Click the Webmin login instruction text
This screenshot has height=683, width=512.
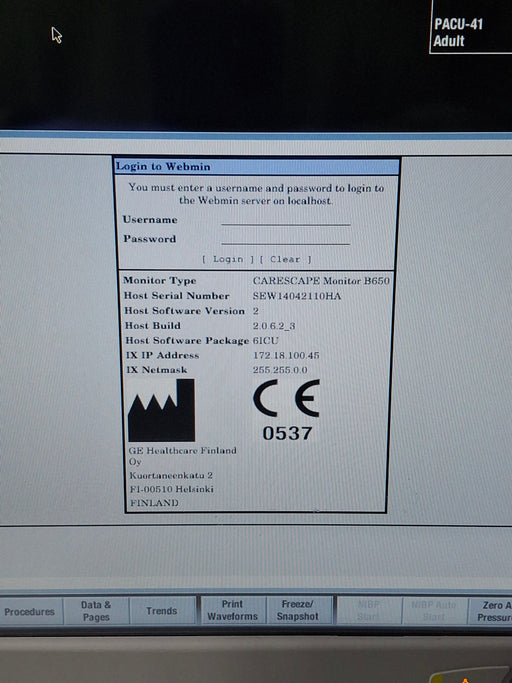[256, 194]
